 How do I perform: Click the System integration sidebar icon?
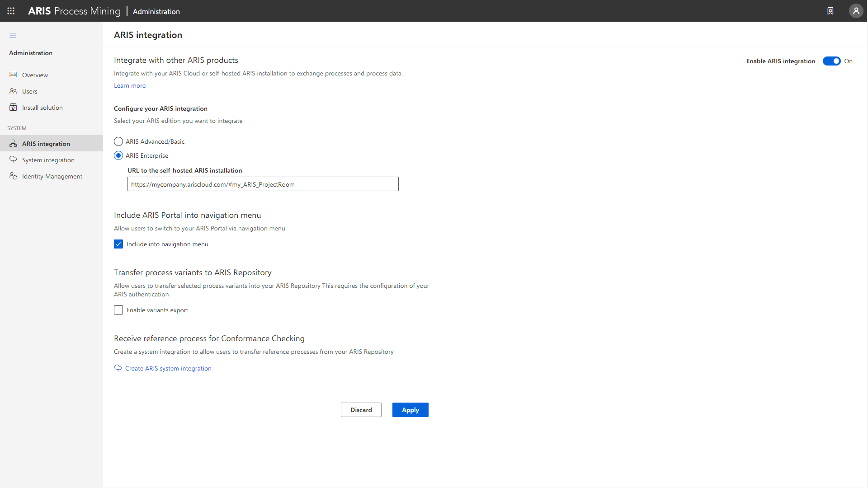click(13, 160)
